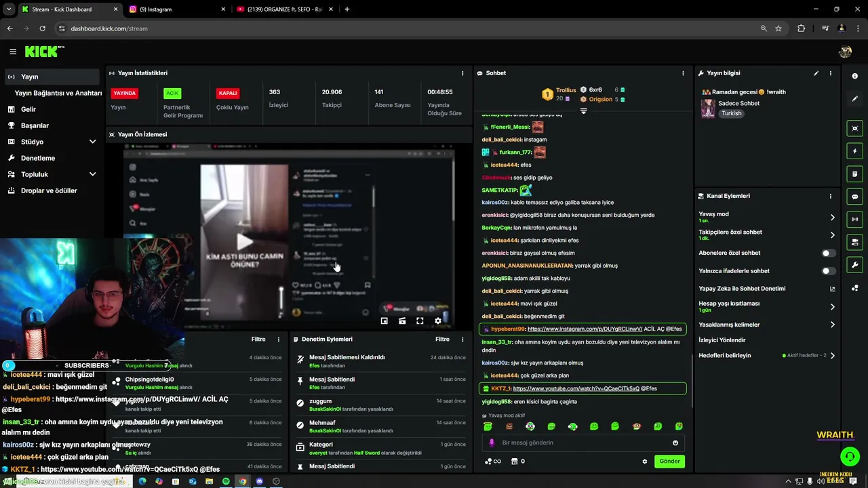Play the stream preview video
The width and height of the screenshot is (868, 488).
pyautogui.click(x=244, y=242)
